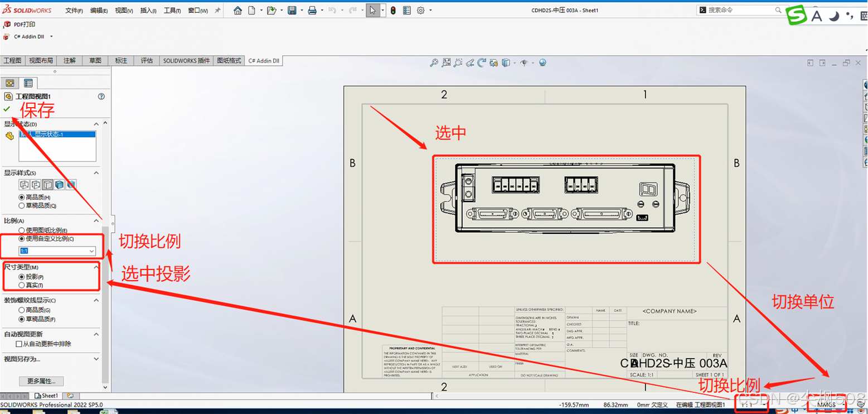Click the 更多属性... button
The image size is (868, 414).
click(41, 382)
